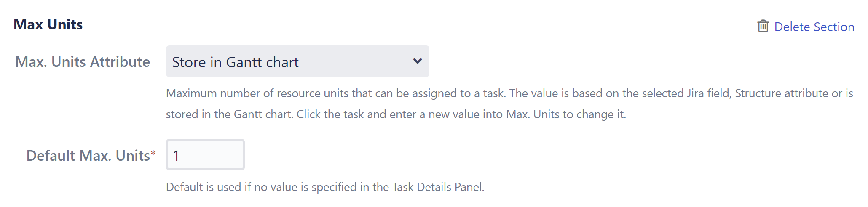The height and width of the screenshot is (207, 868).
Task: Click the Default Max. Units label
Action: [x=88, y=156]
